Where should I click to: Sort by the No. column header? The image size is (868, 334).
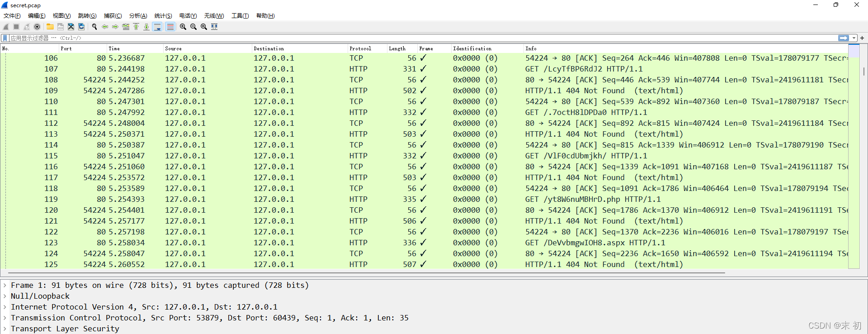30,48
